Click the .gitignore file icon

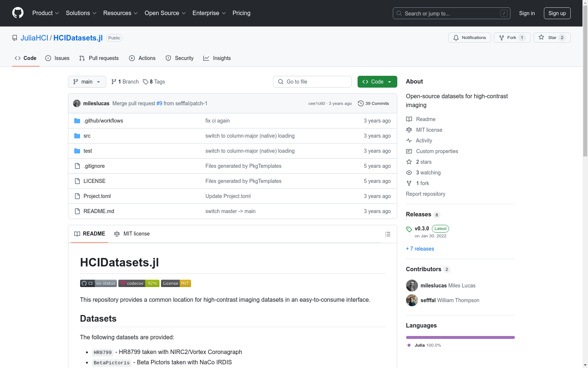click(x=77, y=166)
